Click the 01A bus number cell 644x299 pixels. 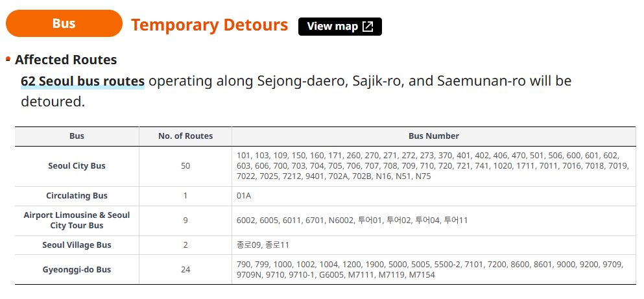(244, 196)
